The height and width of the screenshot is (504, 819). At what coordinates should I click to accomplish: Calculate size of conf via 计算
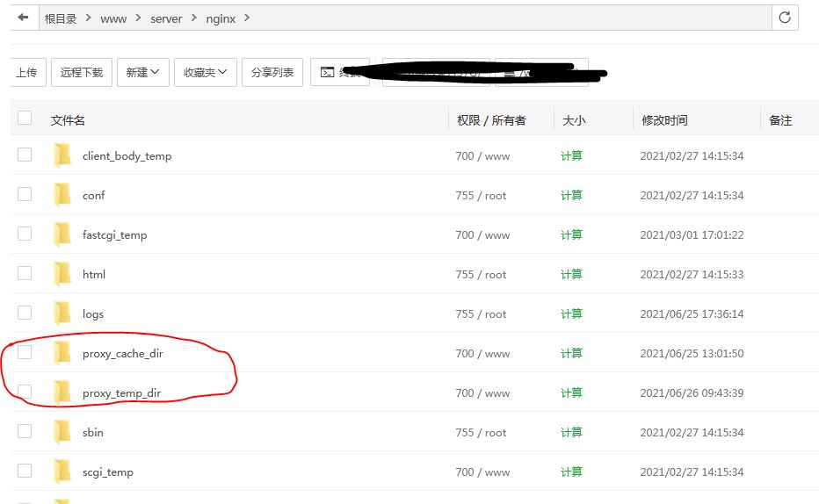pyautogui.click(x=571, y=195)
